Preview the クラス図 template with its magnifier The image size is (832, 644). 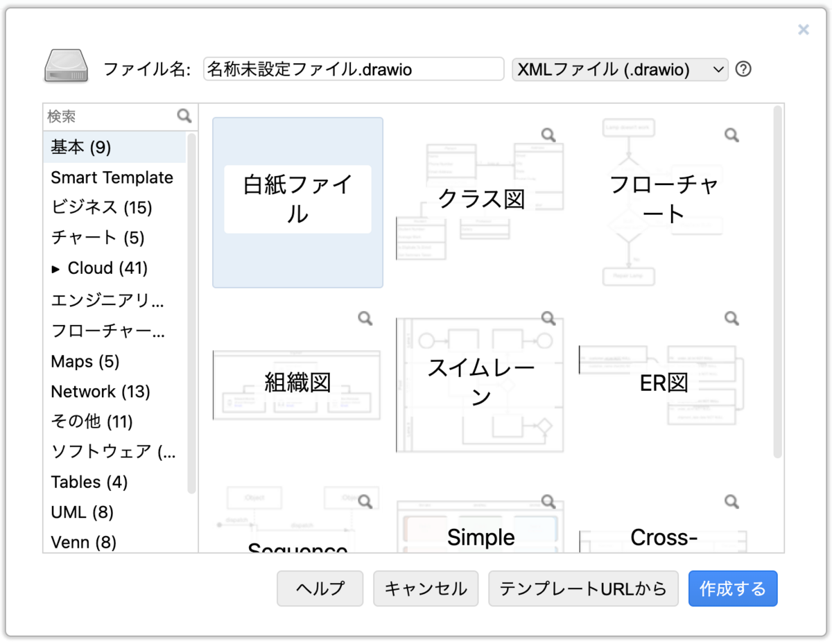549,135
